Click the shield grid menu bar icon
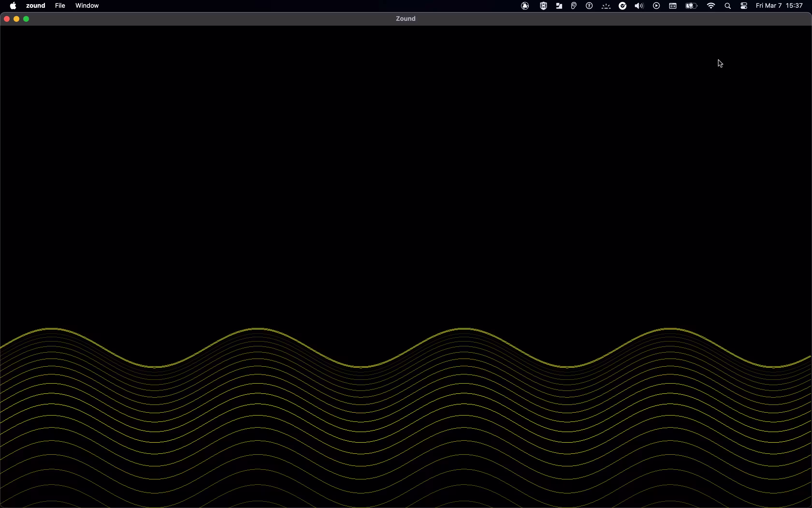Screen dimensions: 812x508 click(x=543, y=6)
